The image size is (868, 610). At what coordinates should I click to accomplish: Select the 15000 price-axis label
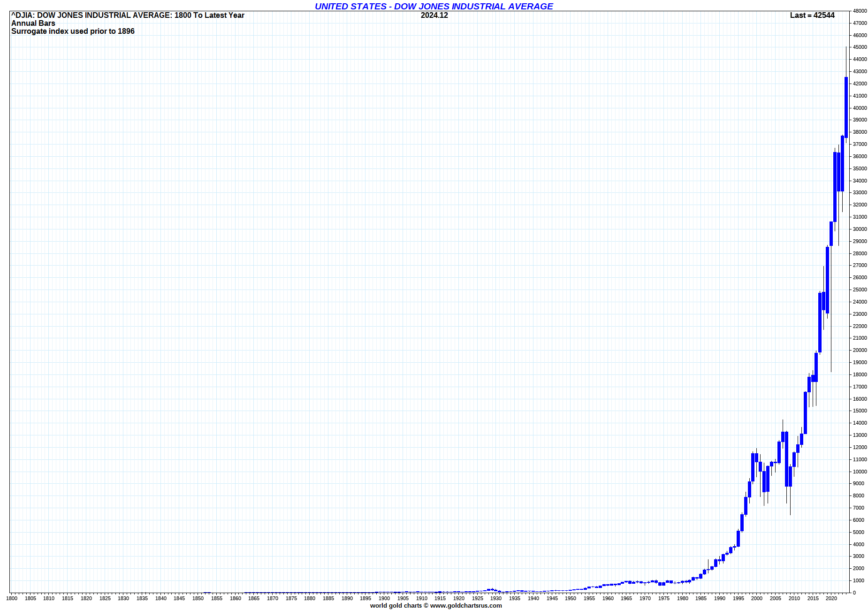pos(860,411)
